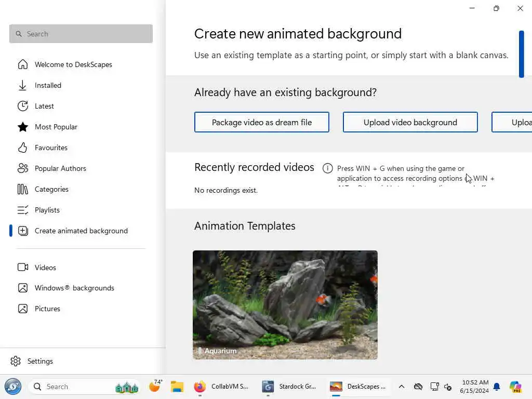Click the info icon beside Recently recorded videos

327,168
